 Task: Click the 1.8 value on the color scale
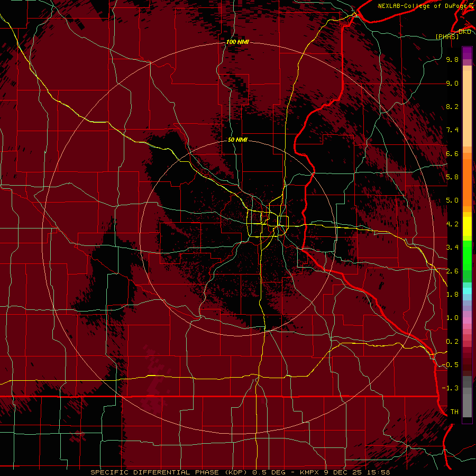point(452,295)
